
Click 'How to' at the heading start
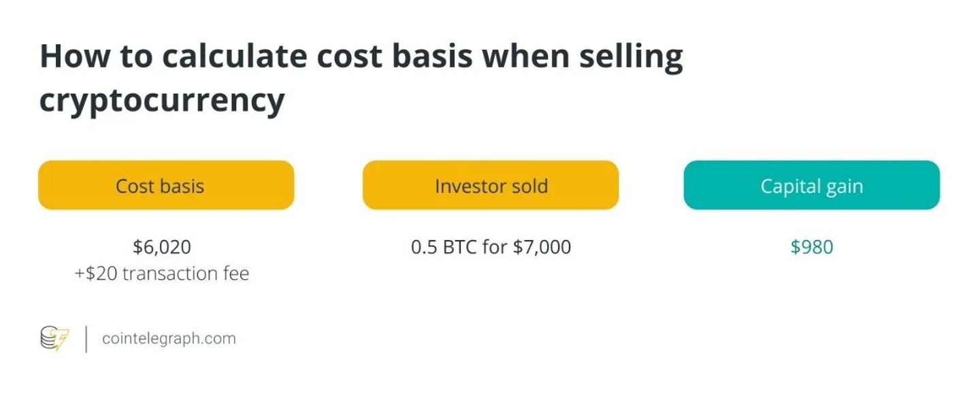point(95,57)
